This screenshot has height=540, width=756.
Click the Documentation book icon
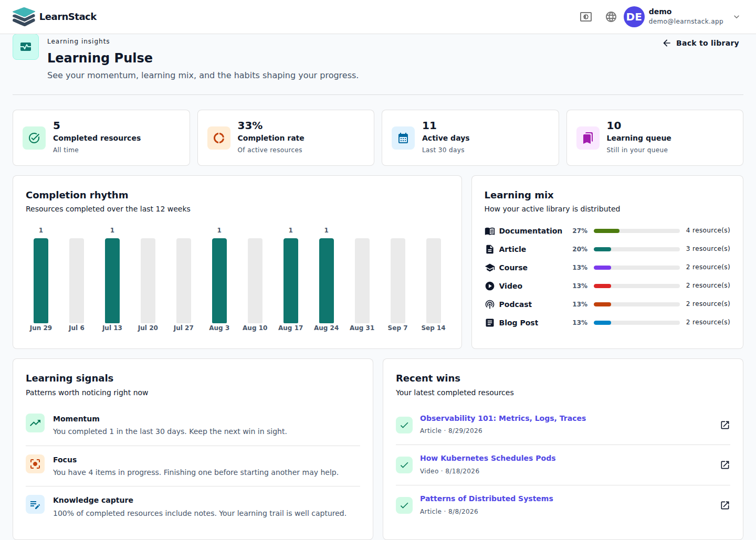(490, 231)
